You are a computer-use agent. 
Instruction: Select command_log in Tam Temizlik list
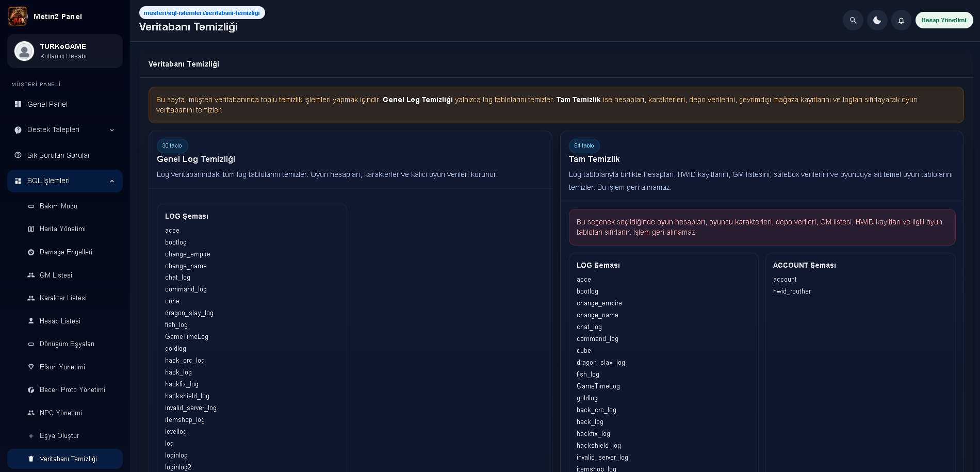(x=597, y=339)
